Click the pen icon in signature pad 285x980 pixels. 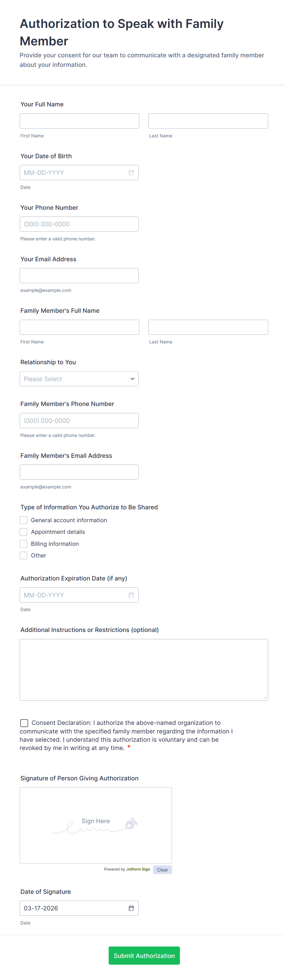131,824
